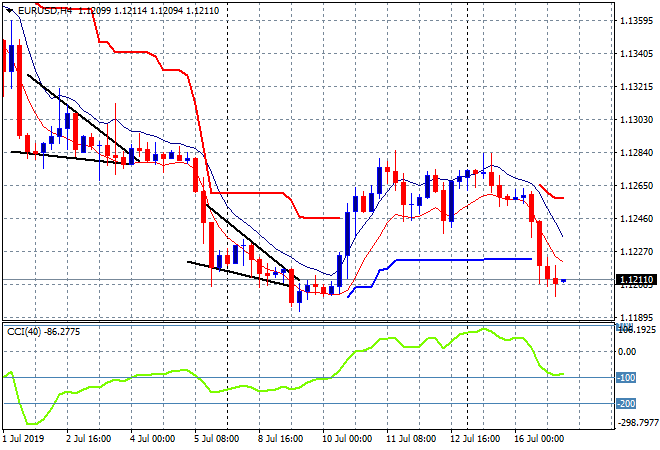Click the CCI scale value -298.7977
Screen dimensions: 660x450
point(638,423)
